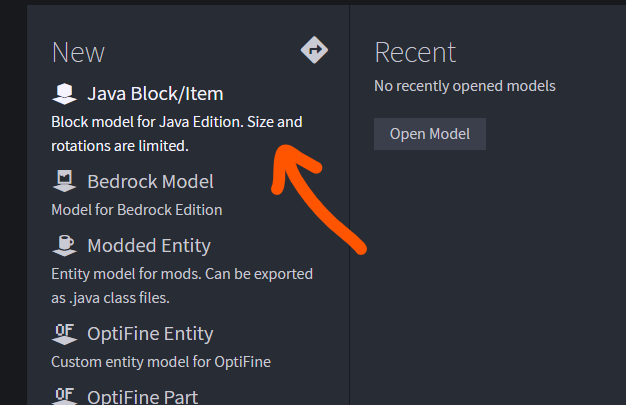Select the Java Block/Item format label

(155, 94)
